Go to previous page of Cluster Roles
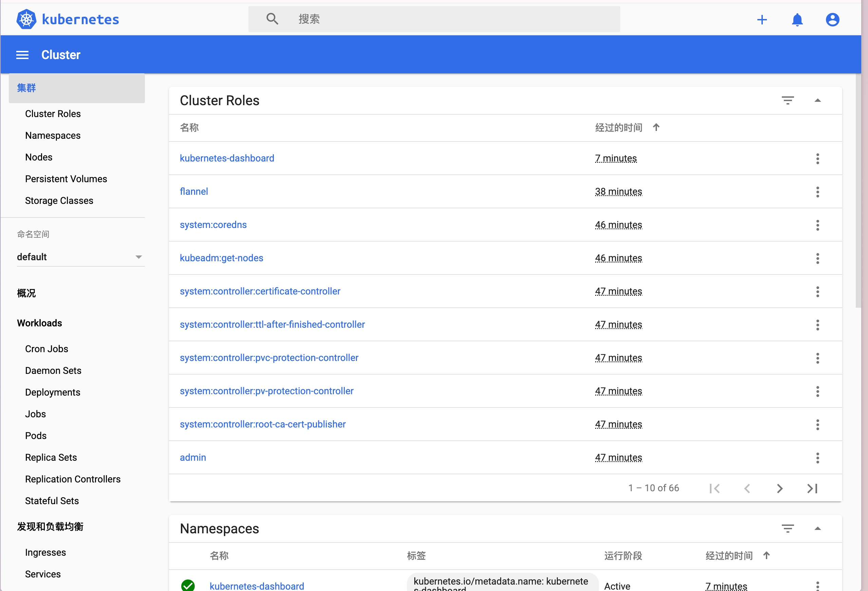 (747, 488)
